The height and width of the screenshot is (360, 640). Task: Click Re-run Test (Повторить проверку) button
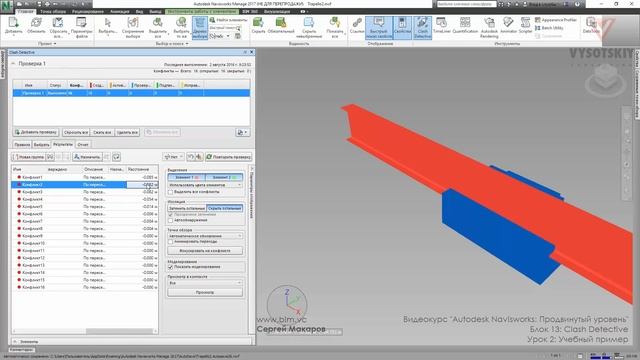pos(229,157)
